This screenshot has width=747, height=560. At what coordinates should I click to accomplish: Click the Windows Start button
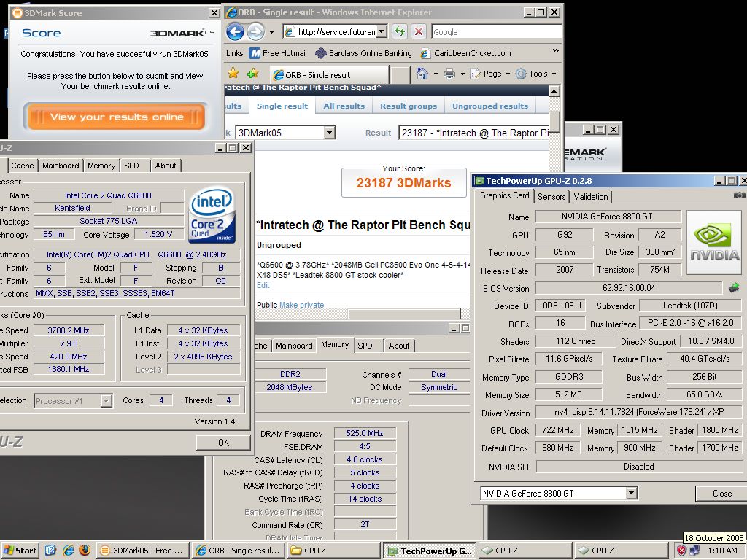(20, 551)
